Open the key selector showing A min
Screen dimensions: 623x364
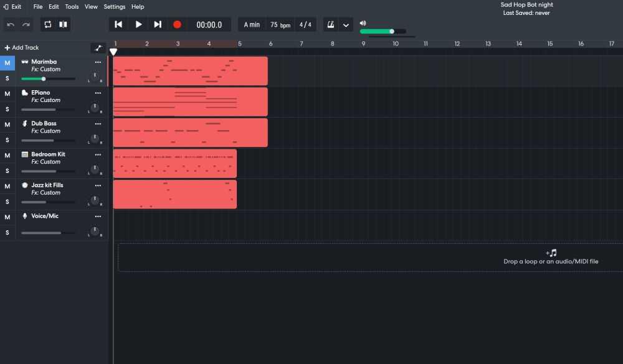click(252, 25)
